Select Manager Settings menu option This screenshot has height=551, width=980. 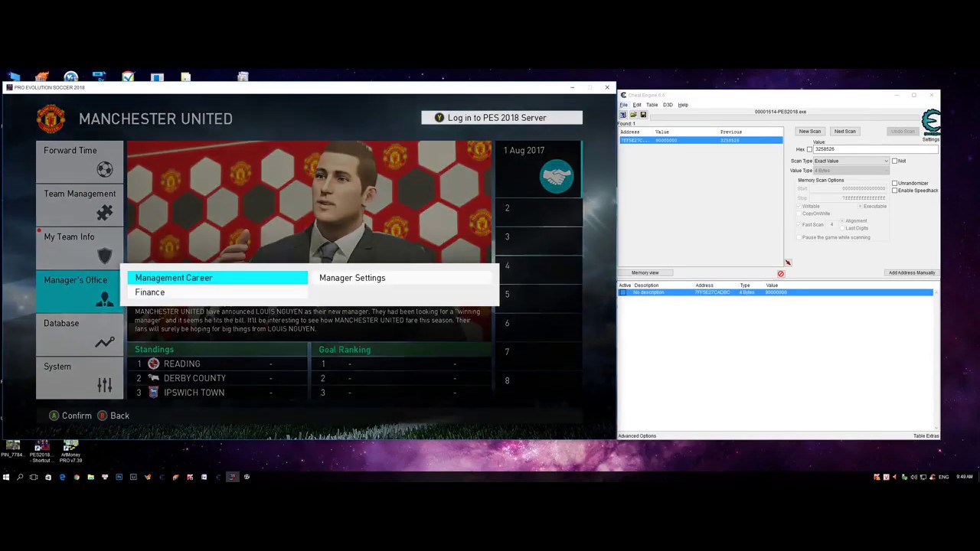pos(401,278)
